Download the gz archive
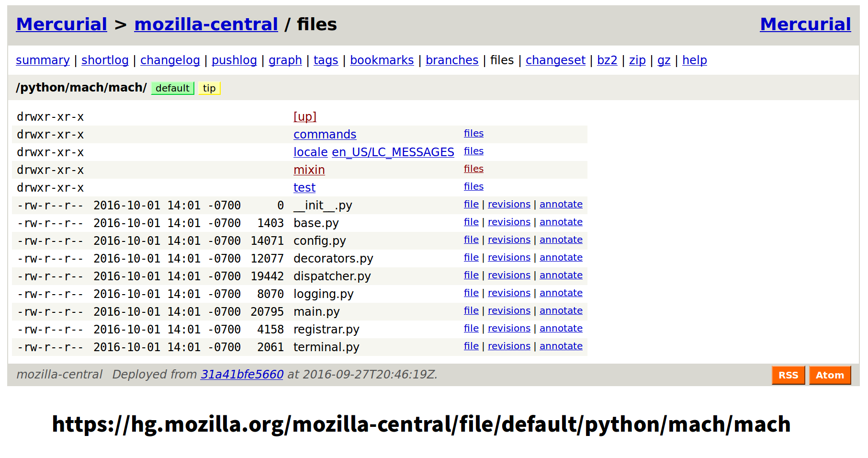Viewport: 868px width, 458px height. coord(664,60)
